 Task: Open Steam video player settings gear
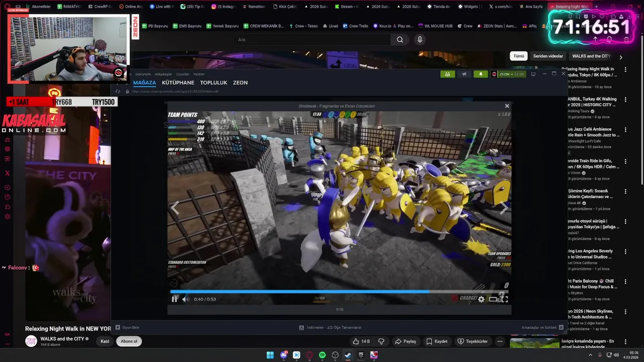coord(481,299)
